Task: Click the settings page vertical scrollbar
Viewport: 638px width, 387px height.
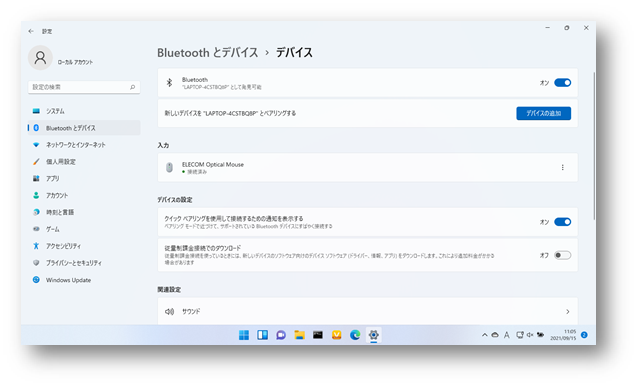Action: (x=594, y=146)
